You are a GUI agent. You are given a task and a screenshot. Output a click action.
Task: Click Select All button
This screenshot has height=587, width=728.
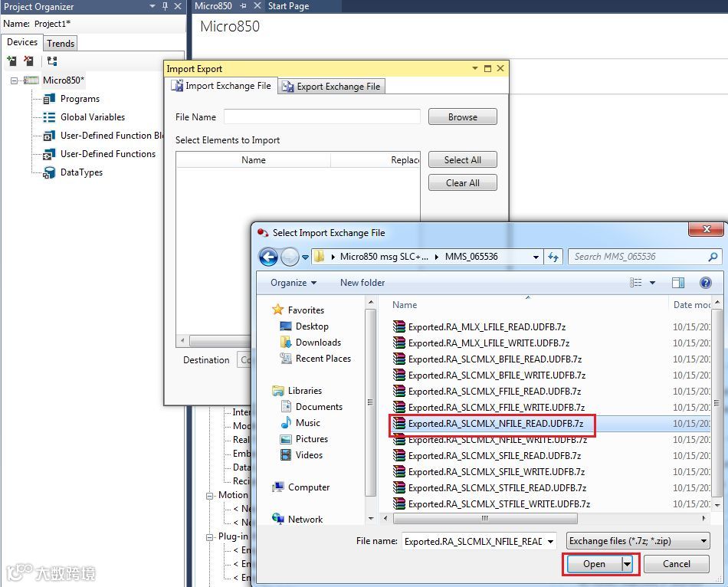462,159
